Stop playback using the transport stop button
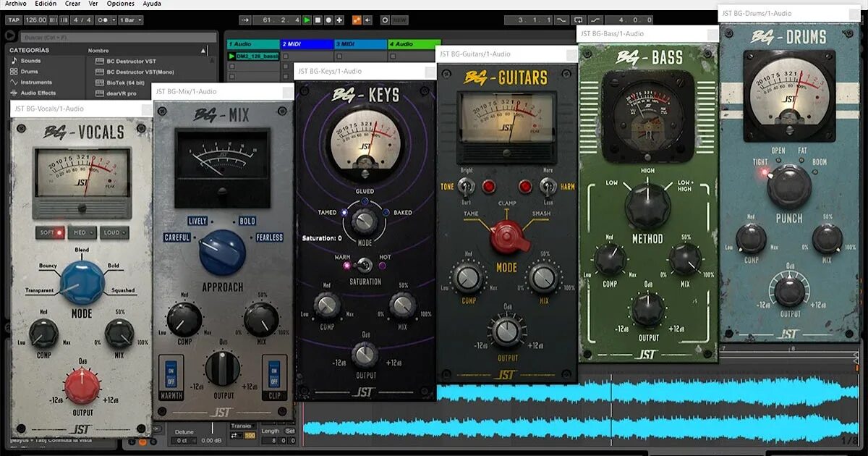 click(318, 20)
